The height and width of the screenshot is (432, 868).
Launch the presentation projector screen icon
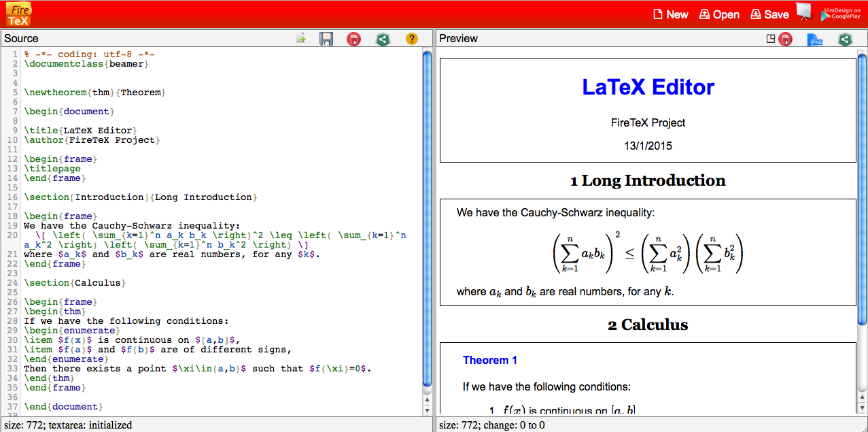pos(804,13)
